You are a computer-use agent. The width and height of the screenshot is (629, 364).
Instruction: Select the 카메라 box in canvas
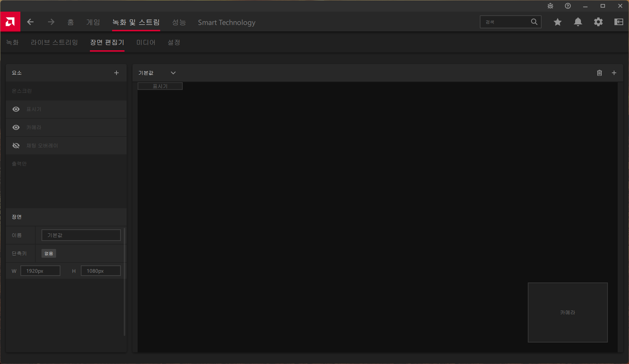tap(568, 312)
